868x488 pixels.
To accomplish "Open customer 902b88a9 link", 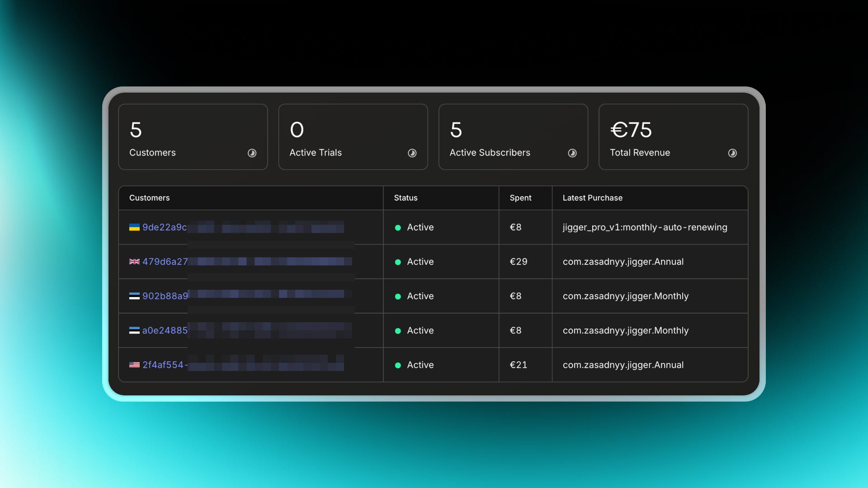I will [165, 296].
